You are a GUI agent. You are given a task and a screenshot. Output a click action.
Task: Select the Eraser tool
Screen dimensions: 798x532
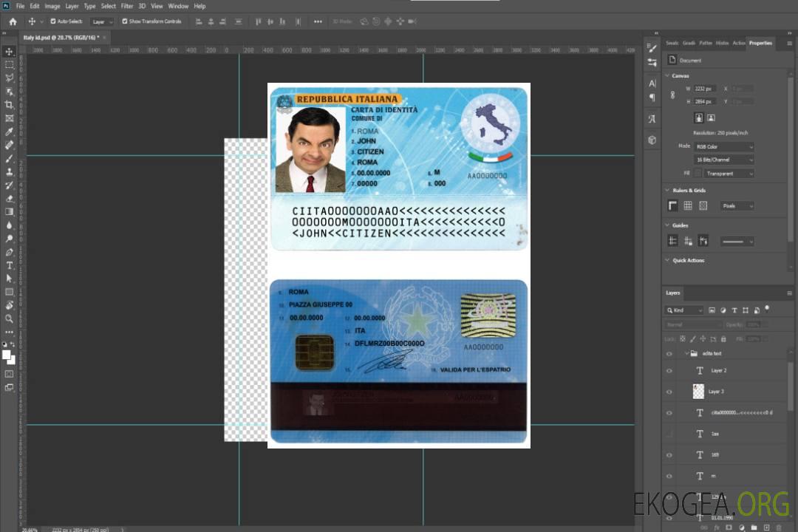[x=9, y=199]
